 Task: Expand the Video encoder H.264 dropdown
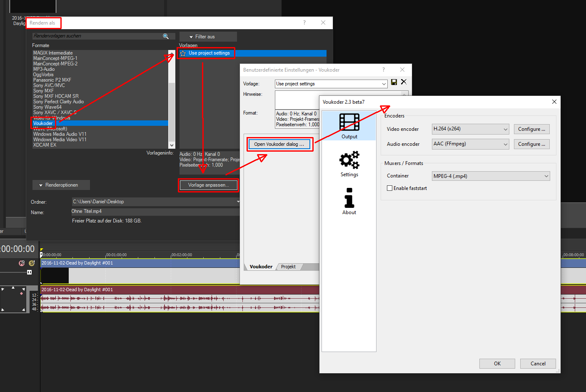470,129
